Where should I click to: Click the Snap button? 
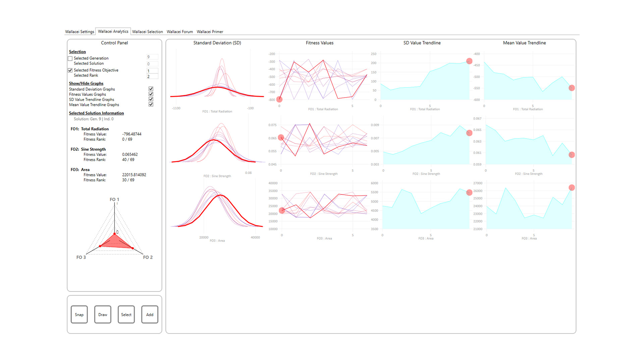pos(79,314)
